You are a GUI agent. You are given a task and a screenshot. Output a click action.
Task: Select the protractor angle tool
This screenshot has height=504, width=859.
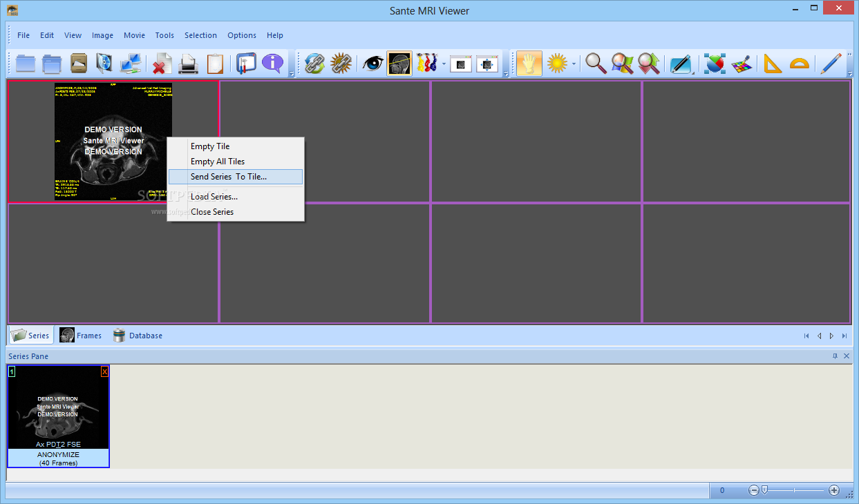[x=799, y=64]
